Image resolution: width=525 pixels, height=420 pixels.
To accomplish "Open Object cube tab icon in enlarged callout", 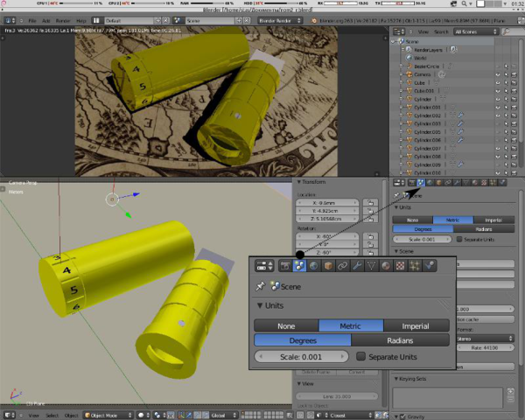I will coord(328,266).
